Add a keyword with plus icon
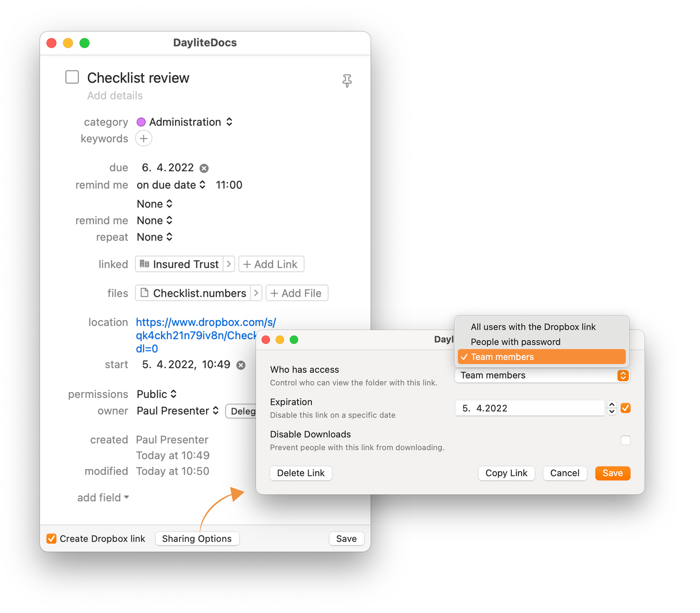Screen dimensions: 700x613 click(x=144, y=139)
